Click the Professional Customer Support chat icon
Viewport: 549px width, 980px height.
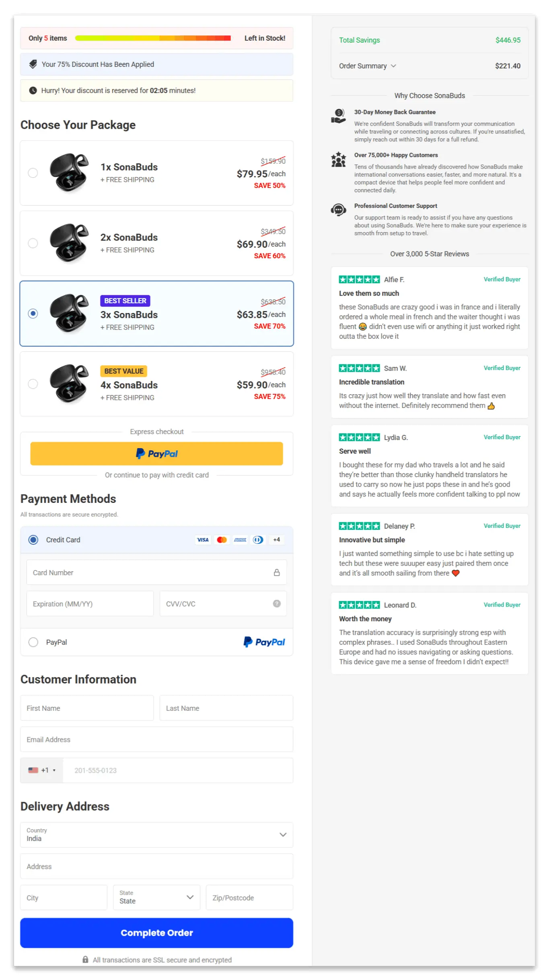click(x=339, y=210)
